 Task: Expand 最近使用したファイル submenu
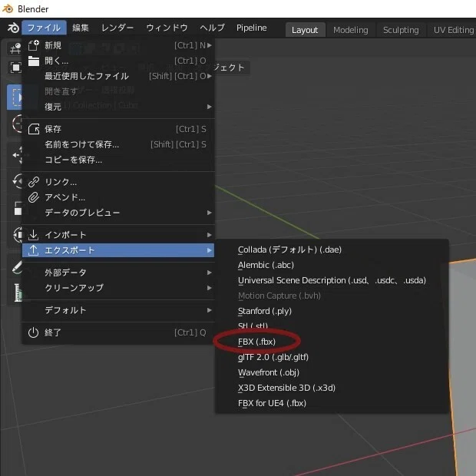coord(118,76)
